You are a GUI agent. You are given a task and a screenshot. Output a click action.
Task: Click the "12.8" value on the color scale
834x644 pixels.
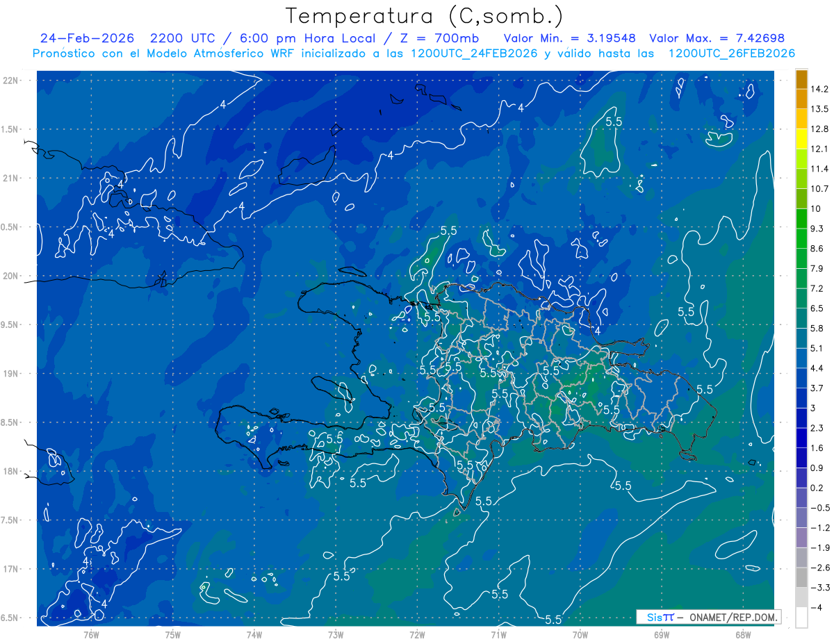point(820,129)
